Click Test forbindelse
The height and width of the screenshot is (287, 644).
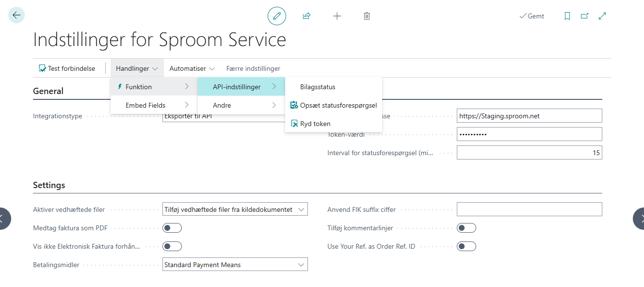67,68
